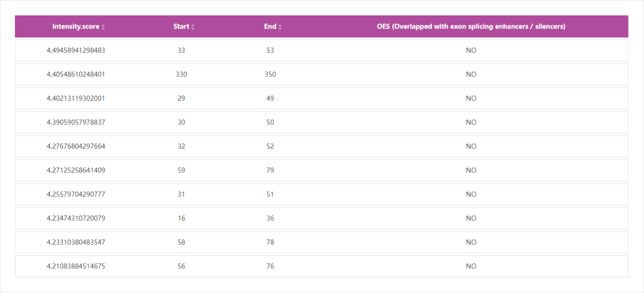Select the score 4.40548610248401 cell
The image size is (644, 293).
click(x=76, y=75)
